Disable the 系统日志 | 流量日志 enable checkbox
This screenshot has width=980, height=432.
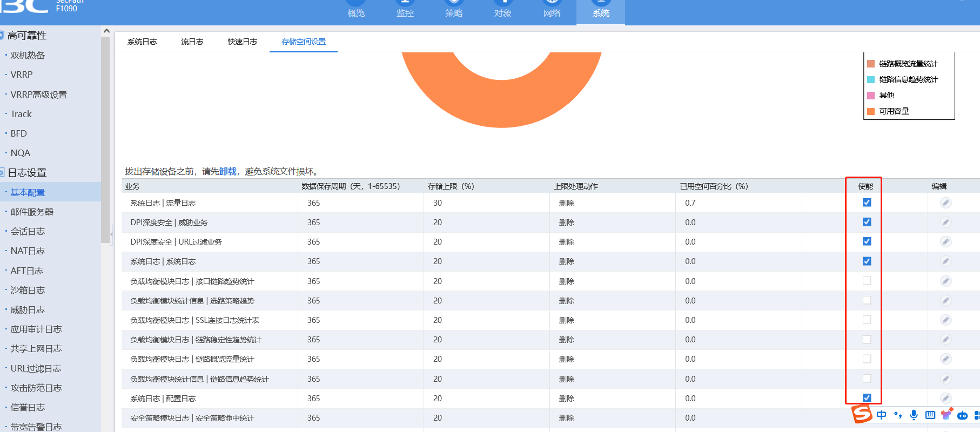pyautogui.click(x=867, y=202)
